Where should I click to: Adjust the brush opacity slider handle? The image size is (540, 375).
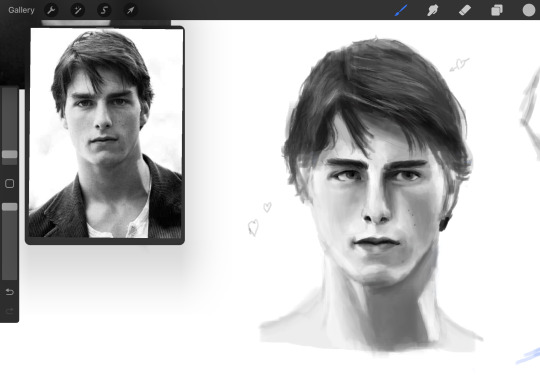pos(10,207)
